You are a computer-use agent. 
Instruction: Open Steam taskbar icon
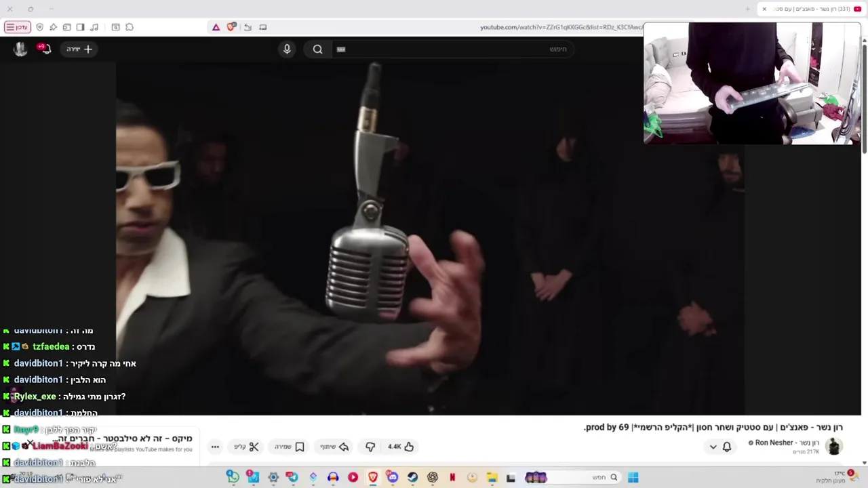pyautogui.click(x=412, y=477)
